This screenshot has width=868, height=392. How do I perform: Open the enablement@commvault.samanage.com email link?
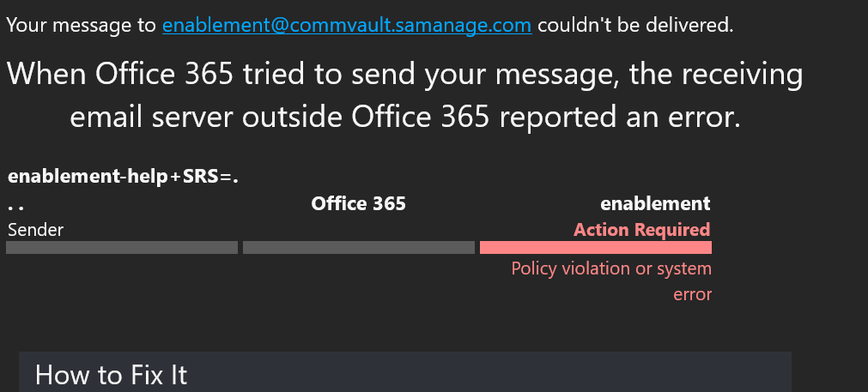[347, 26]
